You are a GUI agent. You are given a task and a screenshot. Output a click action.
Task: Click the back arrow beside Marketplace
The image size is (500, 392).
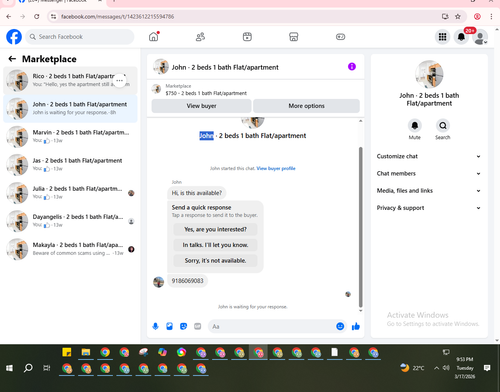pyautogui.click(x=12, y=59)
